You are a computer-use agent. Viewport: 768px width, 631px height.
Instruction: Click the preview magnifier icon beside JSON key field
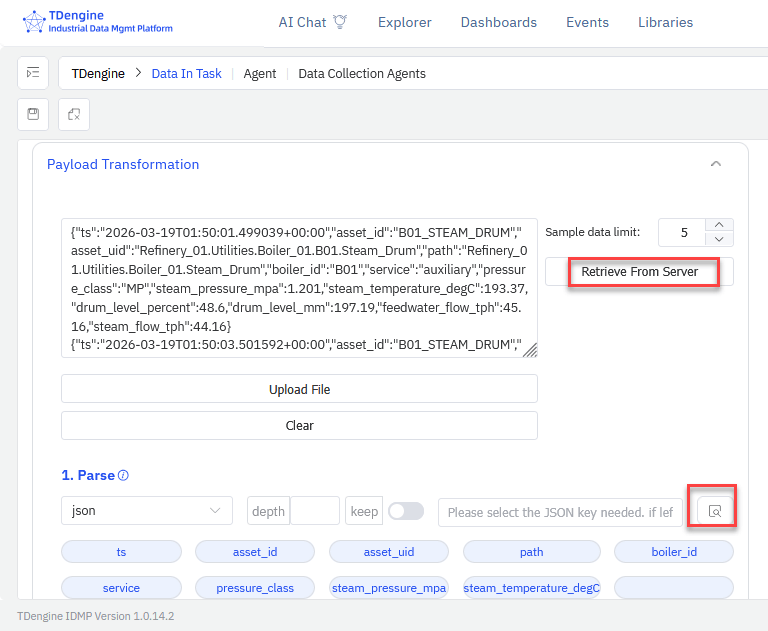[715, 511]
